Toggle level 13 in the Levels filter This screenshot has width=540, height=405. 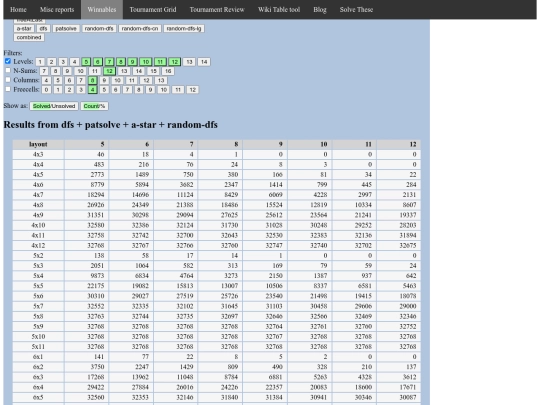[189, 62]
